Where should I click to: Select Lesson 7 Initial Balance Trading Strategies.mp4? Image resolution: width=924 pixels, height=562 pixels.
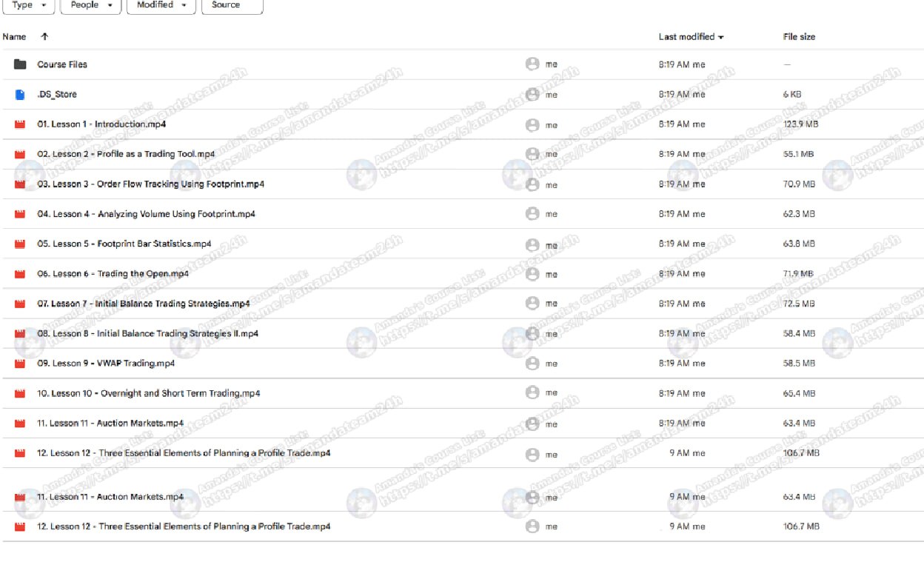click(x=143, y=304)
